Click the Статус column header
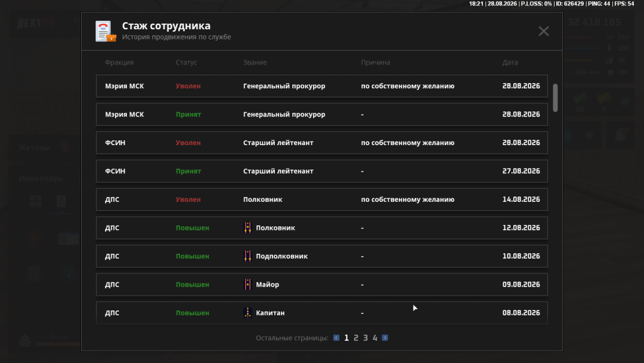The width and height of the screenshot is (644, 363). pyautogui.click(x=187, y=63)
